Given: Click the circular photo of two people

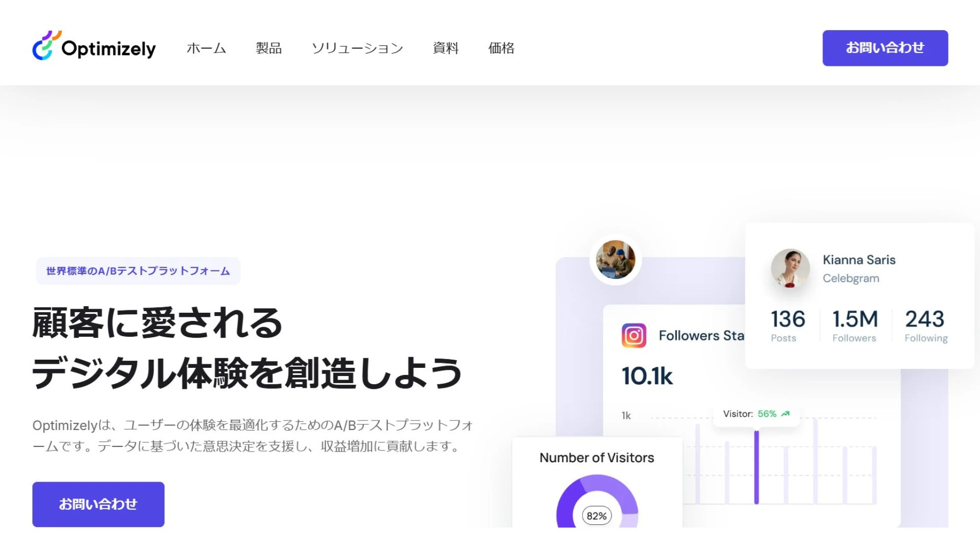Looking at the screenshot, I should tap(615, 260).
